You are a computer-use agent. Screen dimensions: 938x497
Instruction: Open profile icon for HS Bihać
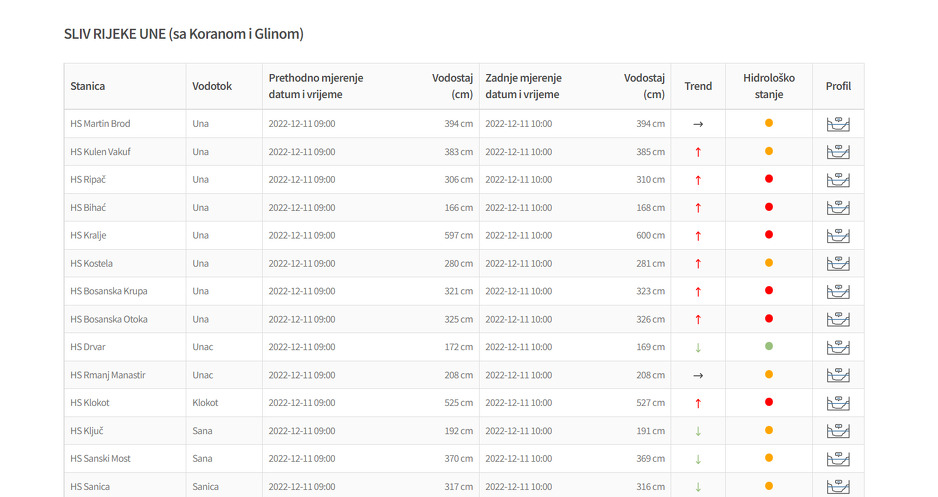(x=837, y=208)
